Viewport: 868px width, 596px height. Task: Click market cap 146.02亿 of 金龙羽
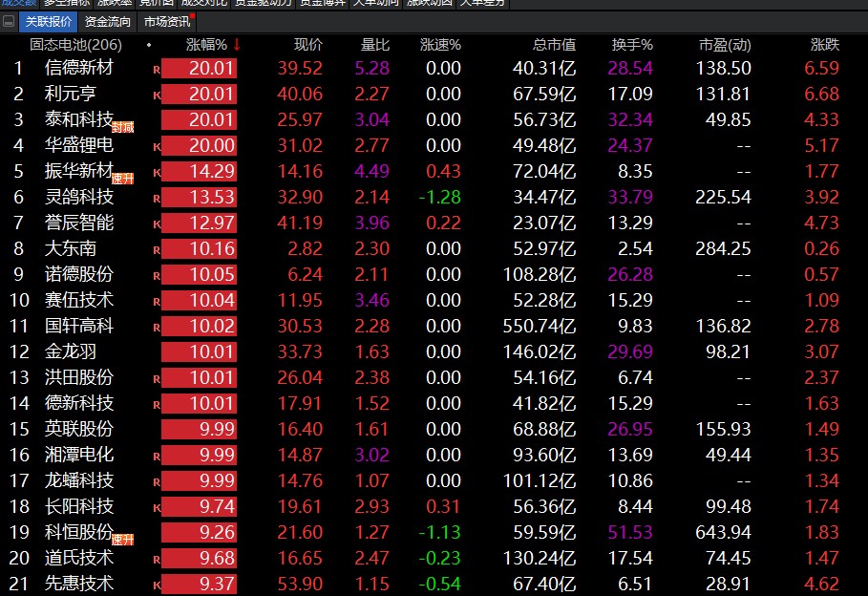click(x=540, y=351)
